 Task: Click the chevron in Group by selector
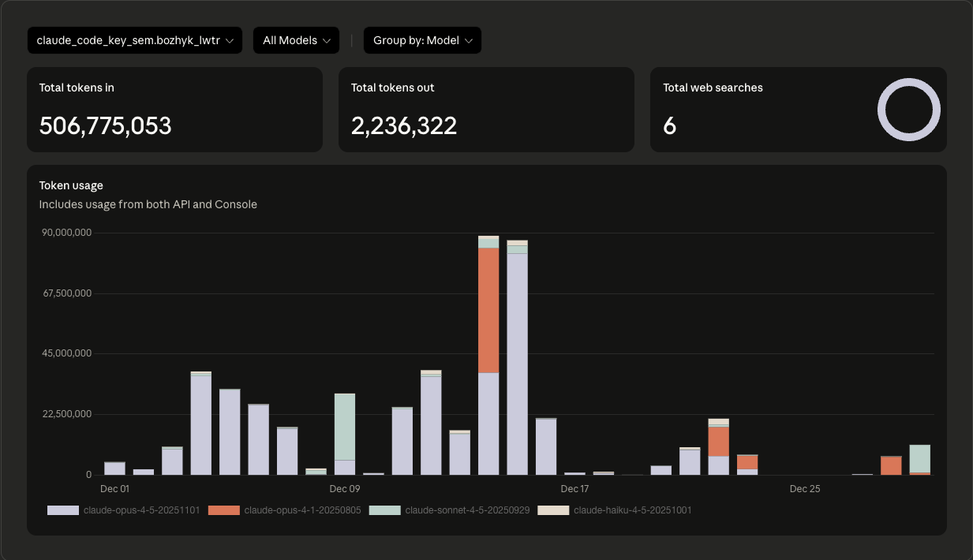(469, 40)
